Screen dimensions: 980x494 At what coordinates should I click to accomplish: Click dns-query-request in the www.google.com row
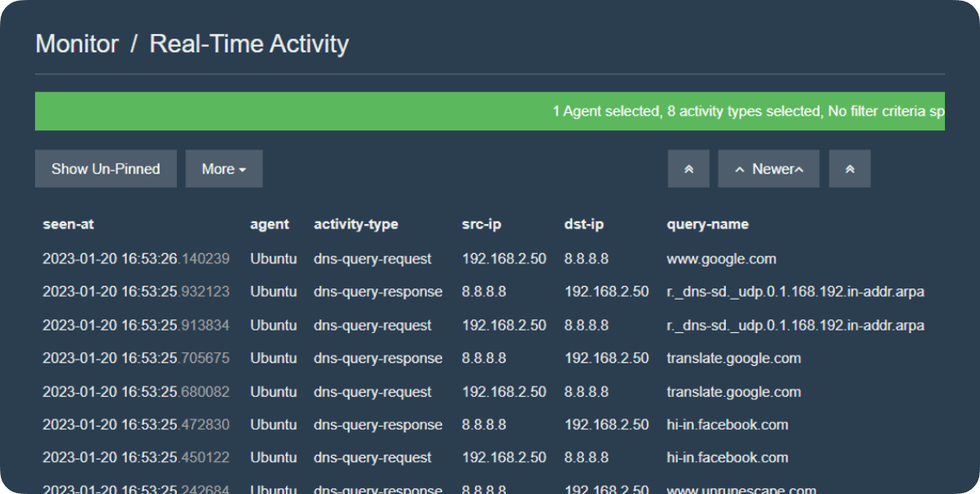click(x=373, y=259)
